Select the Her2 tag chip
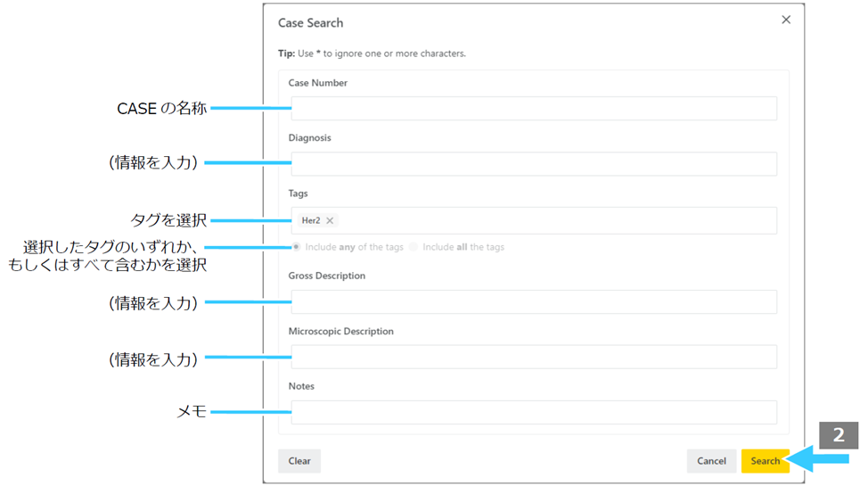The image size is (868, 486). (x=318, y=220)
